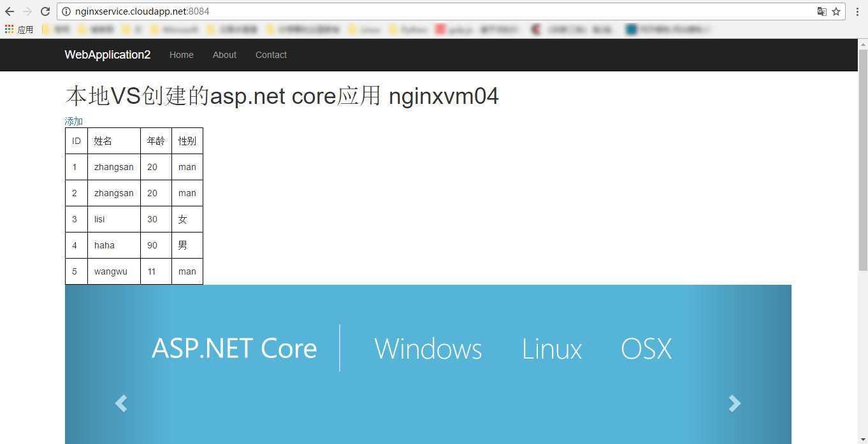
Task: Click Linux text on the banner
Action: point(552,348)
